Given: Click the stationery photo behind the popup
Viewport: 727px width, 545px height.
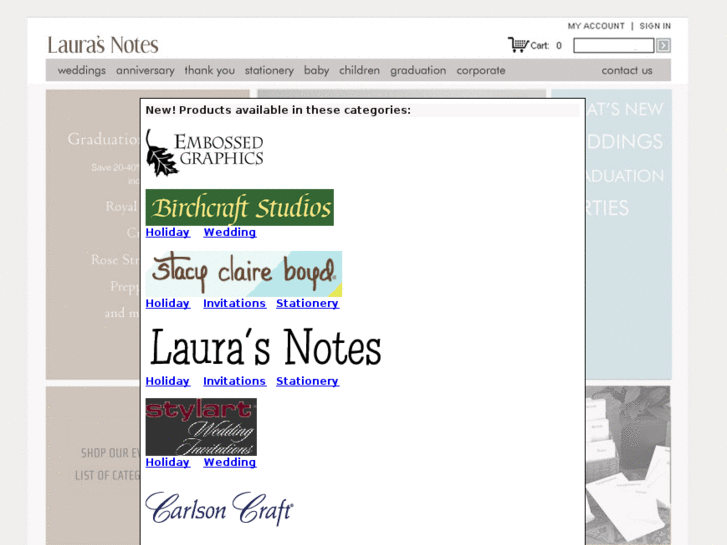Looking at the screenshot, I should coord(628,465).
